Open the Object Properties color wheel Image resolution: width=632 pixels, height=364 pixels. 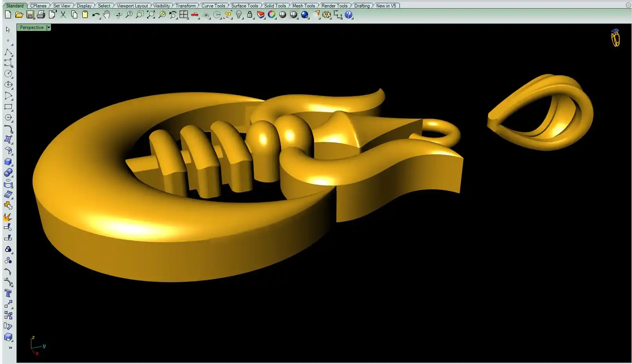[x=272, y=15]
